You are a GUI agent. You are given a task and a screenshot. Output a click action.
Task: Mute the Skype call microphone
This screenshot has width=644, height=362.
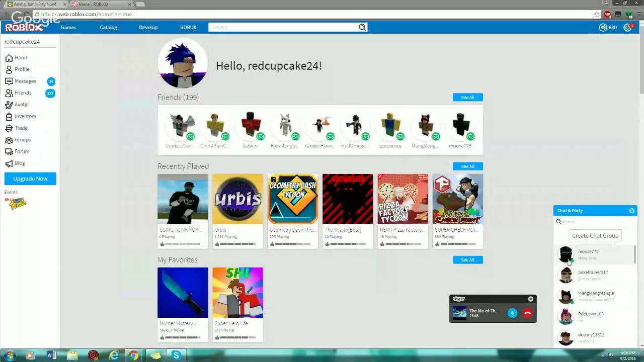(x=512, y=313)
